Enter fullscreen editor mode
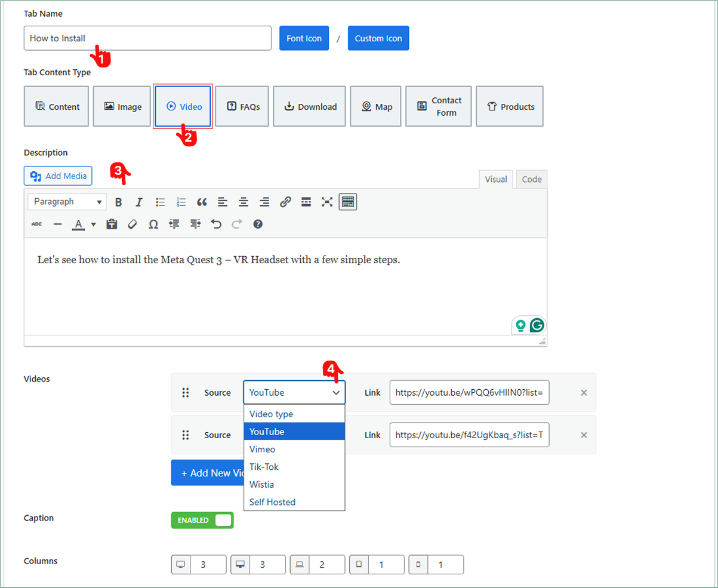This screenshot has height=588, width=718. point(326,202)
